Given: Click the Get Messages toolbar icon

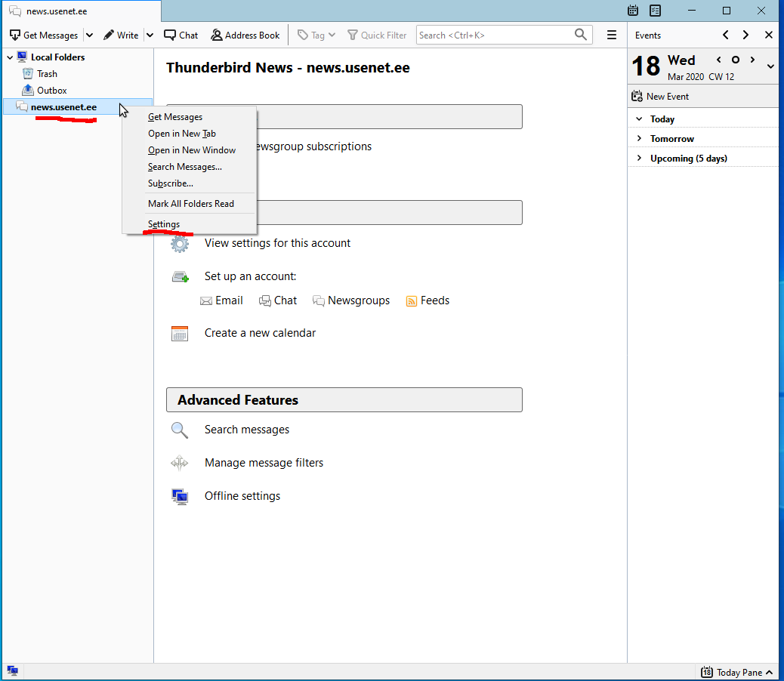Looking at the screenshot, I should [x=15, y=35].
